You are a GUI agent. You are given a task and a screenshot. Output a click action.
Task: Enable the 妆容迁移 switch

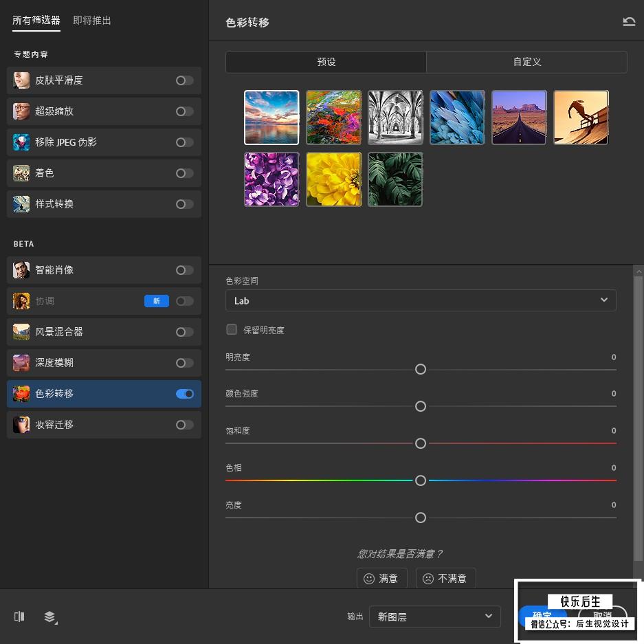click(184, 425)
